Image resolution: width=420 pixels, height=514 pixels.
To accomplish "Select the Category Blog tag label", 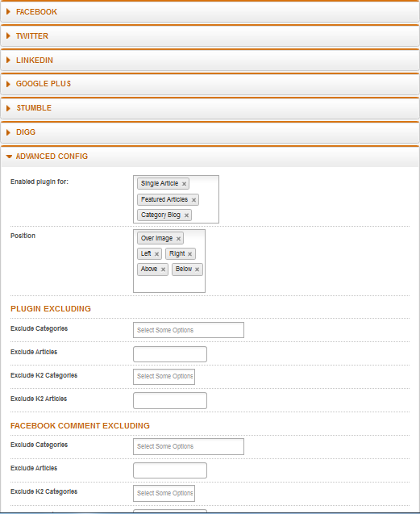I will [x=160, y=215].
